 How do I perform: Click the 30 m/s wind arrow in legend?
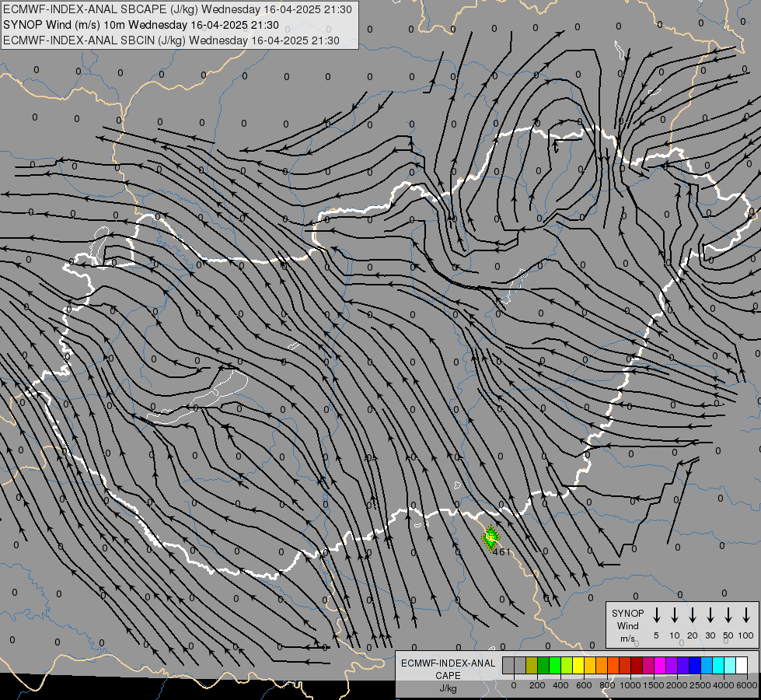point(710,615)
